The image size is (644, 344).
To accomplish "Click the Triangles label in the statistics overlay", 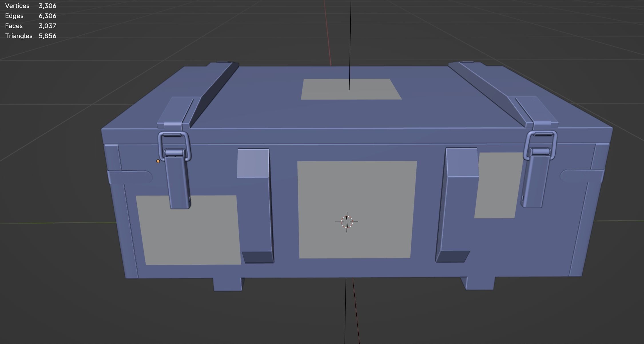I will tap(19, 36).
